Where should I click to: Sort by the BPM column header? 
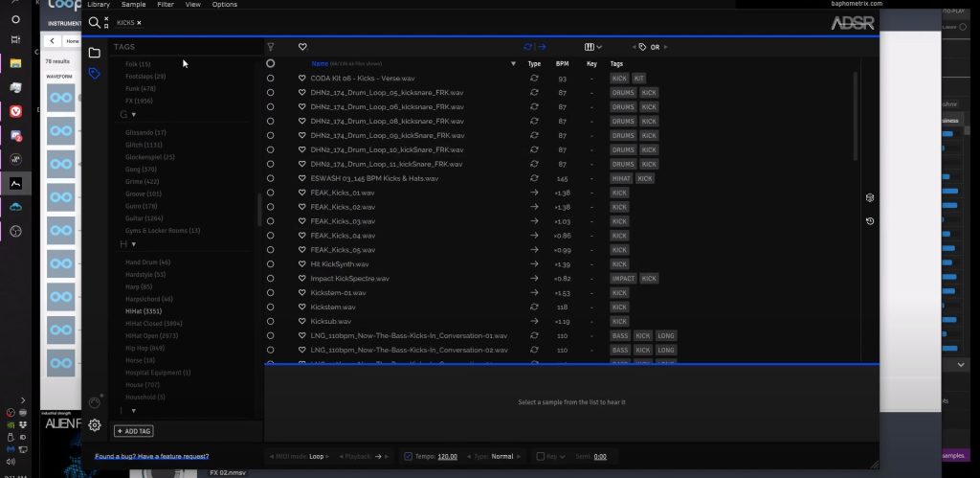(x=562, y=64)
